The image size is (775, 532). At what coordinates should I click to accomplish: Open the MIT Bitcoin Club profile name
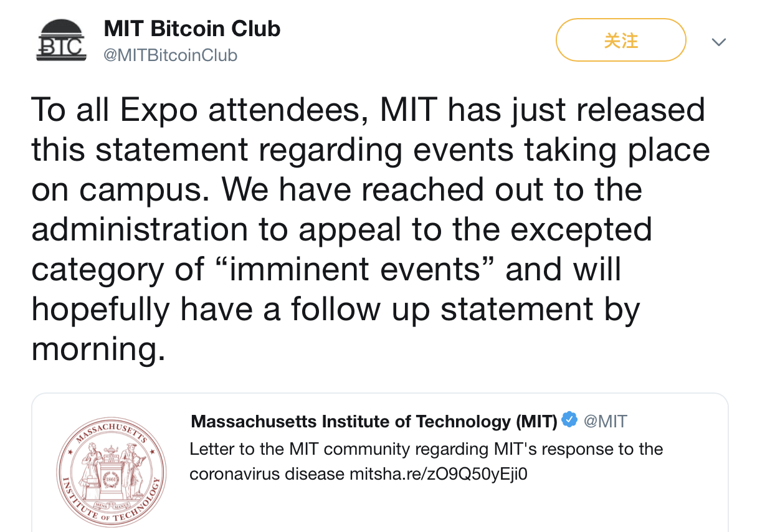tap(192, 29)
